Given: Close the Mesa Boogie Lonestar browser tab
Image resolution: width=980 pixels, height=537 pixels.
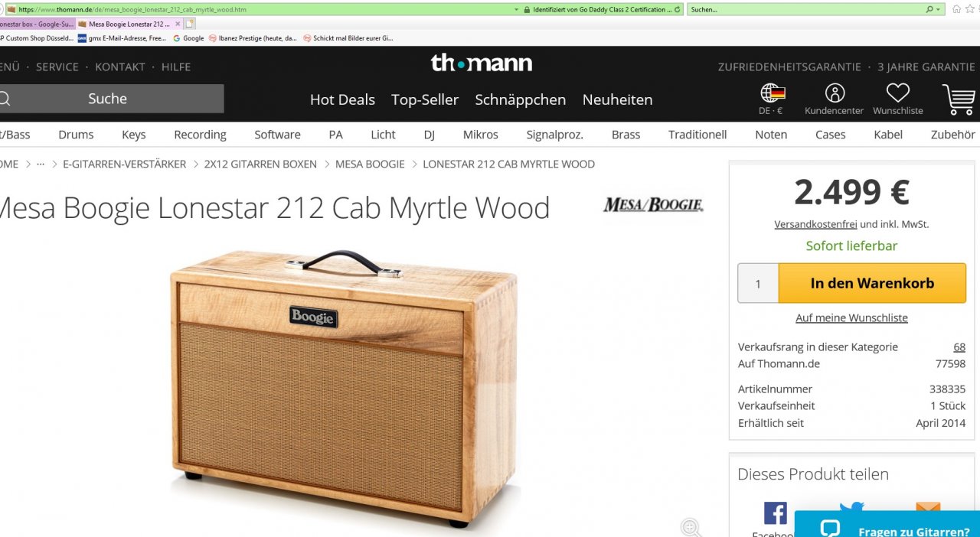Looking at the screenshot, I should pyautogui.click(x=178, y=24).
